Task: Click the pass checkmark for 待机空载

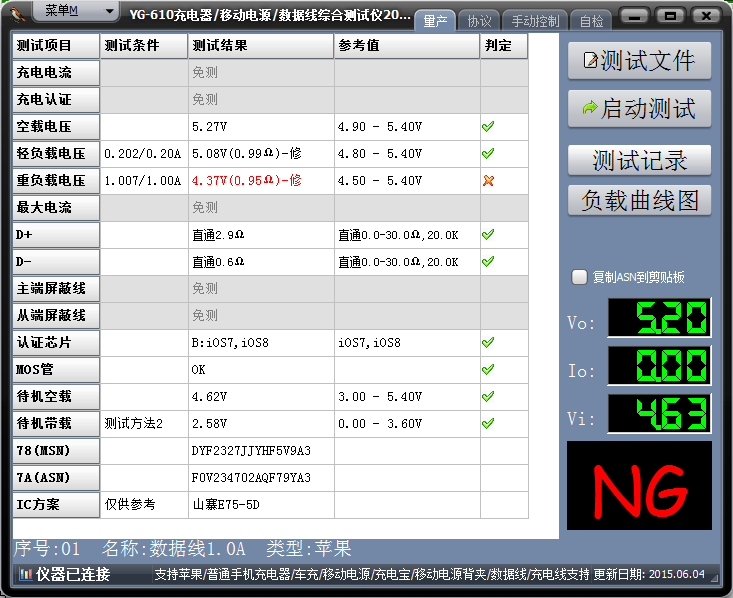Action: tap(488, 396)
